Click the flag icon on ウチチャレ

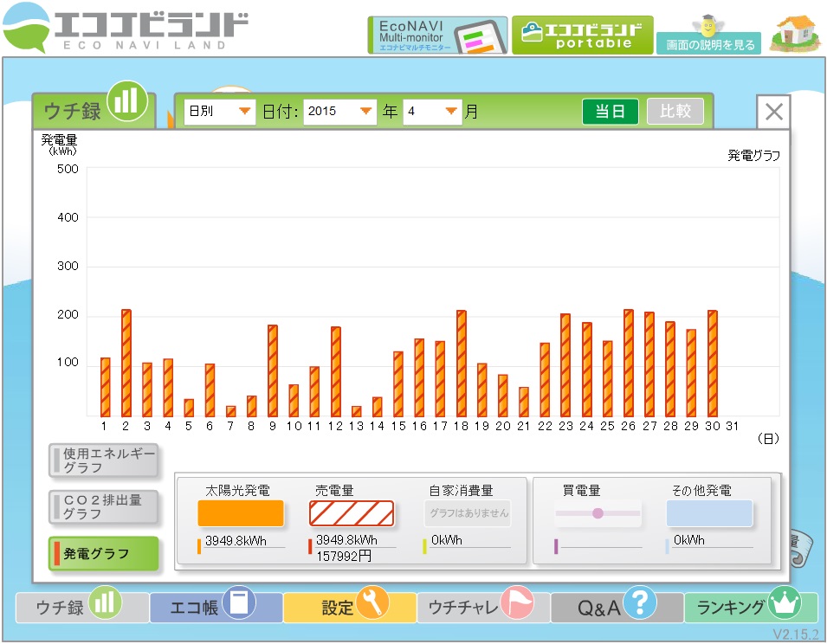pyautogui.click(x=517, y=602)
